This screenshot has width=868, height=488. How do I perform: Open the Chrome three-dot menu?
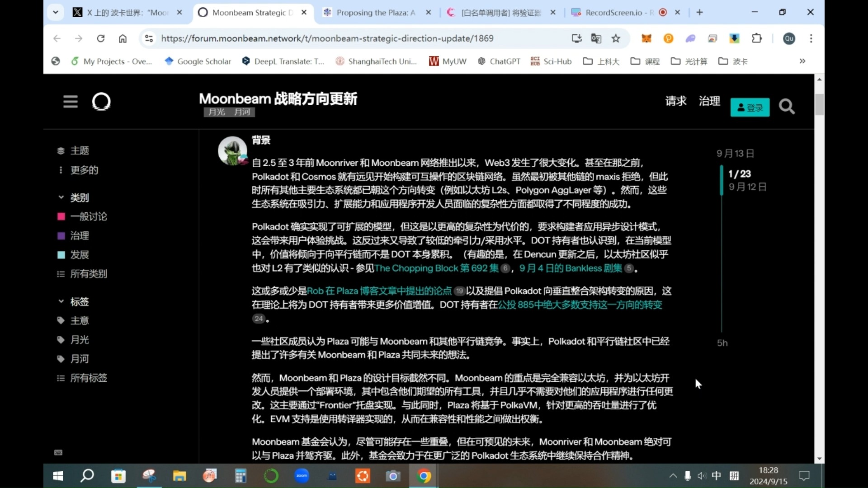tap(811, 38)
